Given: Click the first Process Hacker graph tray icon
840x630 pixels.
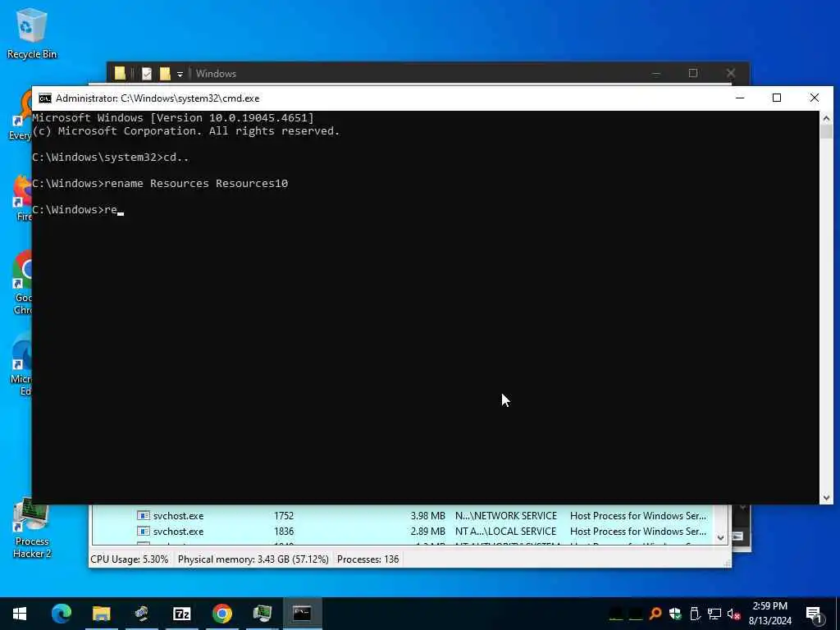Looking at the screenshot, I should pyautogui.click(x=616, y=614).
